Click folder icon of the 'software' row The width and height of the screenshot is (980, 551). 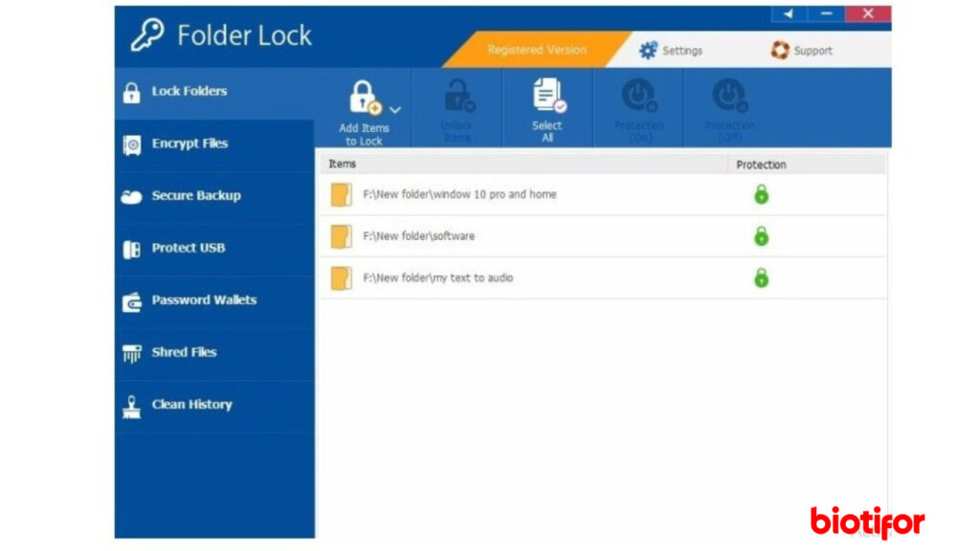point(342,237)
